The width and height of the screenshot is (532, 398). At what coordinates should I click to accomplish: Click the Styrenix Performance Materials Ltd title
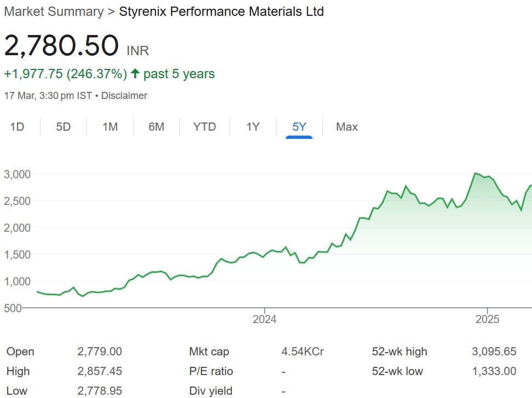pyautogui.click(x=221, y=11)
